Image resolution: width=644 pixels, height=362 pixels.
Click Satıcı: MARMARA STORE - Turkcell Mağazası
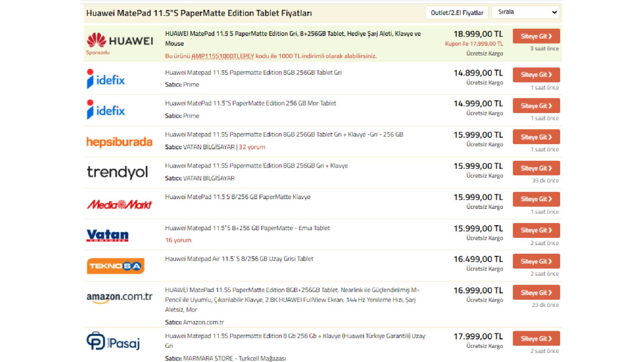pos(225,358)
